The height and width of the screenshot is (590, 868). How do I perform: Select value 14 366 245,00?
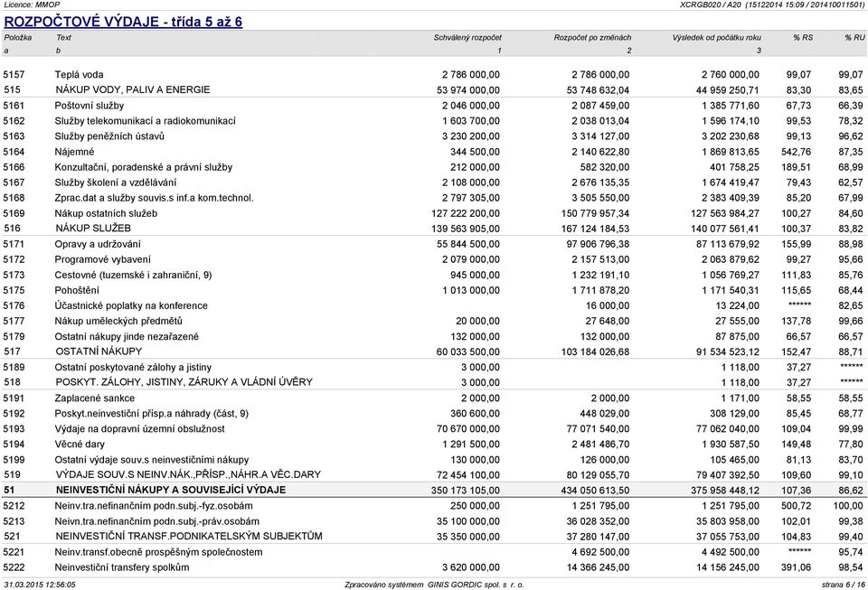598,568
